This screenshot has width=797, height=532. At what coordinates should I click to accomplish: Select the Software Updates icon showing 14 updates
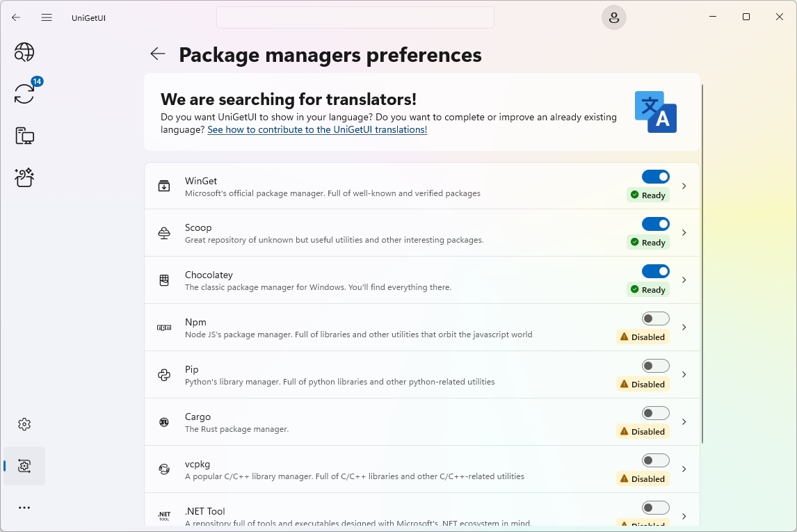tap(24, 93)
